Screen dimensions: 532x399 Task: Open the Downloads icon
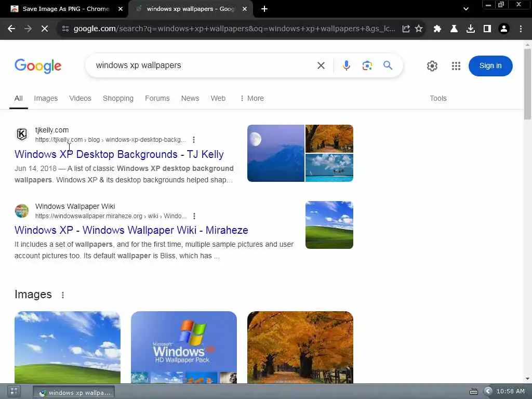coord(471,29)
